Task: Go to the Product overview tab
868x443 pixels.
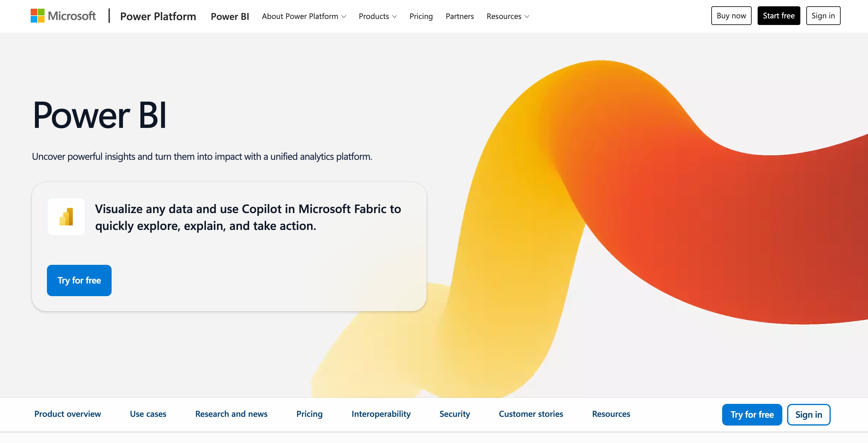Action: coord(67,414)
